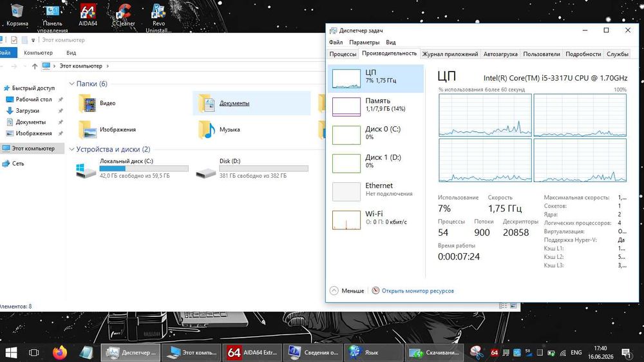Click the Back arrow in Explorer navigation
644x362 pixels.
pyautogui.click(x=2, y=66)
